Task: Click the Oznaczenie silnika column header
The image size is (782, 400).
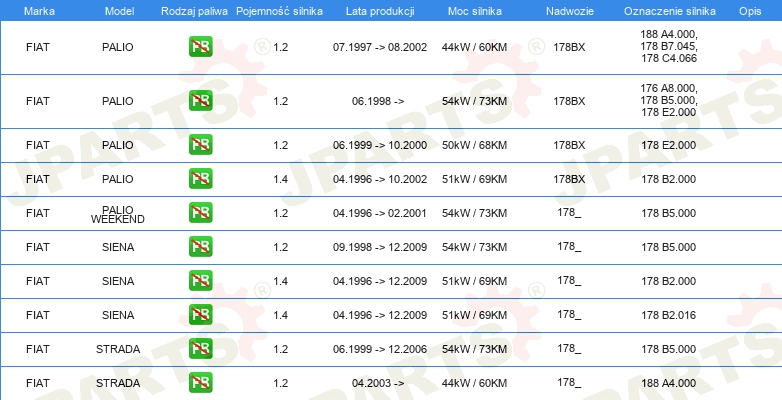Action: pos(670,11)
